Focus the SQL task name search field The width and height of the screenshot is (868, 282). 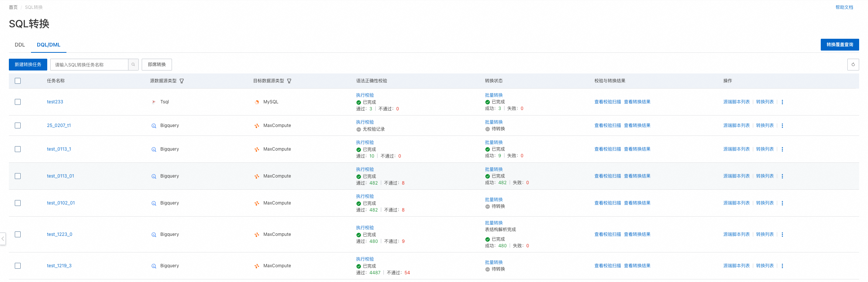pos(89,65)
